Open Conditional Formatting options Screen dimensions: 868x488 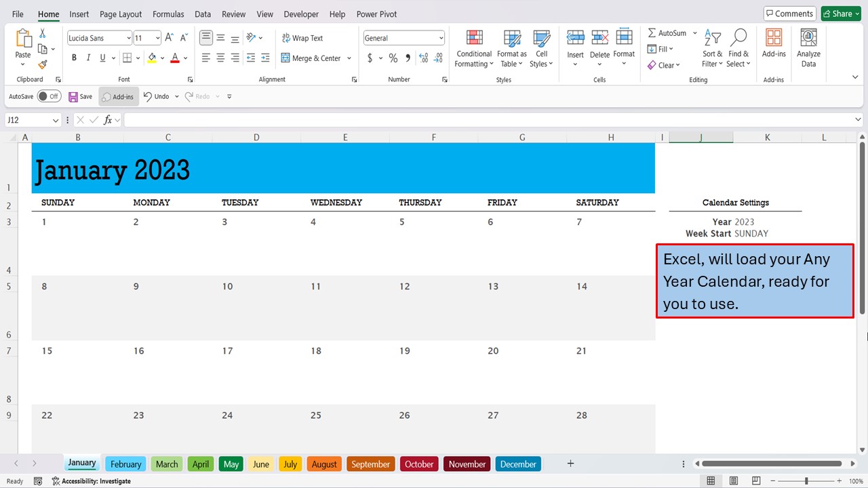point(473,49)
